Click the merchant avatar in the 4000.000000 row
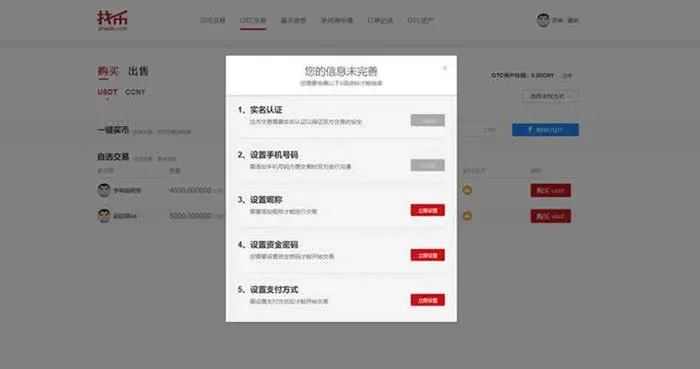 click(x=104, y=190)
